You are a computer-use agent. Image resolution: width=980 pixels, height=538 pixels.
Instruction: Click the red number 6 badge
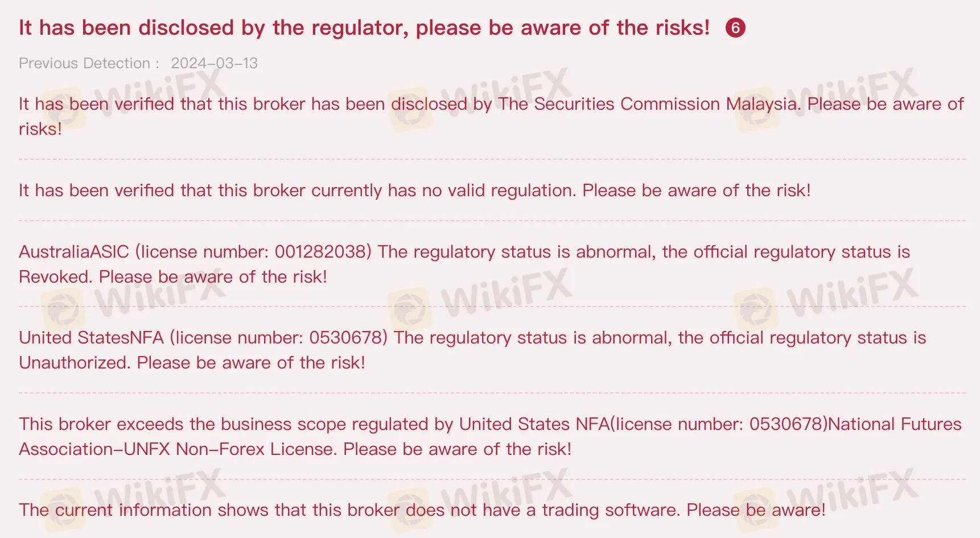(x=735, y=28)
